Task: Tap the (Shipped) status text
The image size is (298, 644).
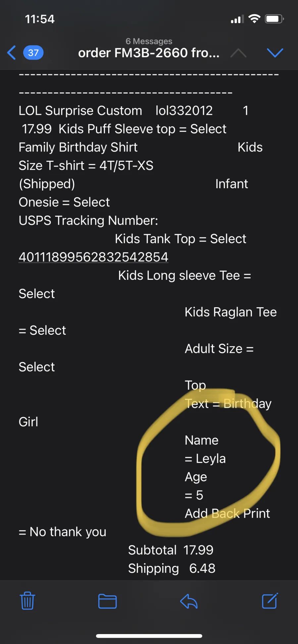Action: [47, 184]
